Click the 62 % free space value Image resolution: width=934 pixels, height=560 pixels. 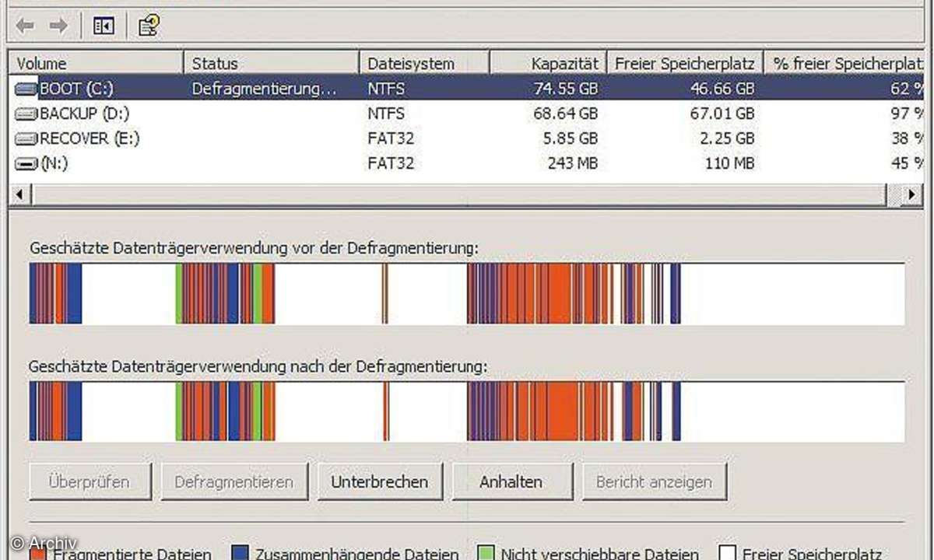906,89
